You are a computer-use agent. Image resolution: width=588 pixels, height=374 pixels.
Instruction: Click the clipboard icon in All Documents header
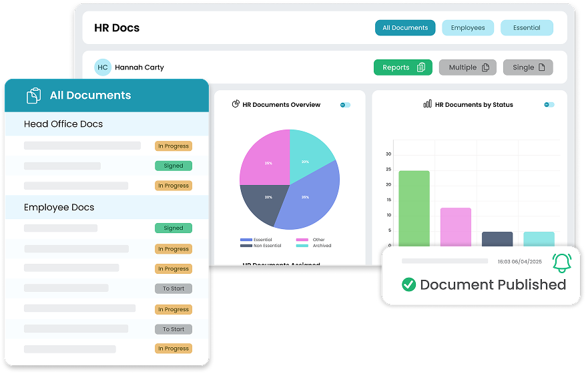(x=34, y=96)
